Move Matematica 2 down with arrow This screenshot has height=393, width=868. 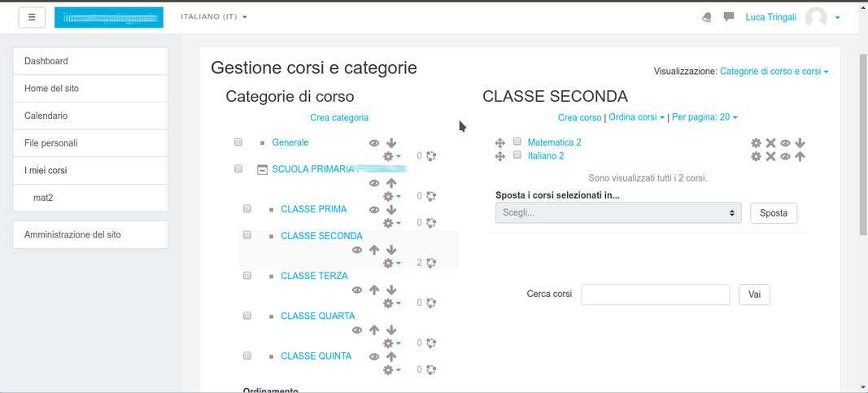pos(800,143)
